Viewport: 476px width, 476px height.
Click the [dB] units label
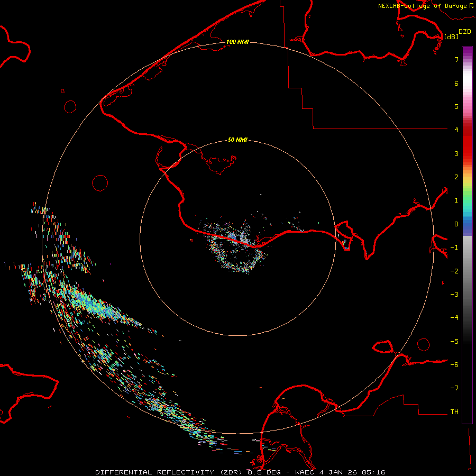tap(451, 36)
